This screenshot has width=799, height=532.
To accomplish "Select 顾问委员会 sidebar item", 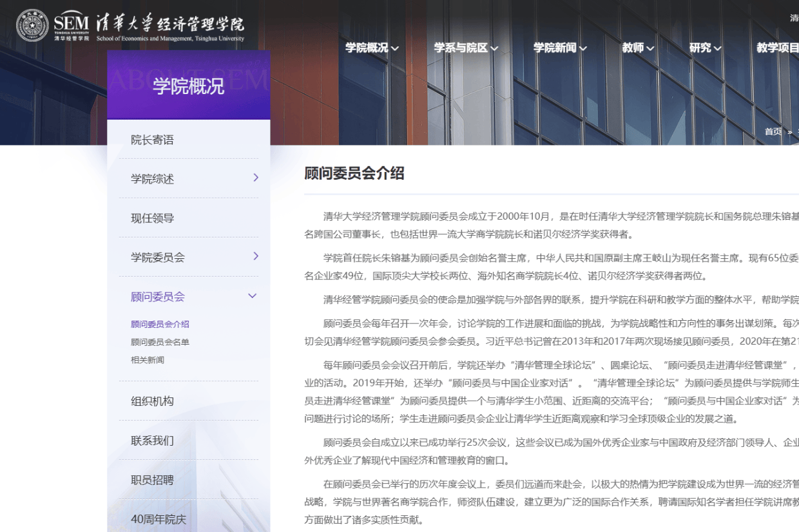I will coord(158,296).
